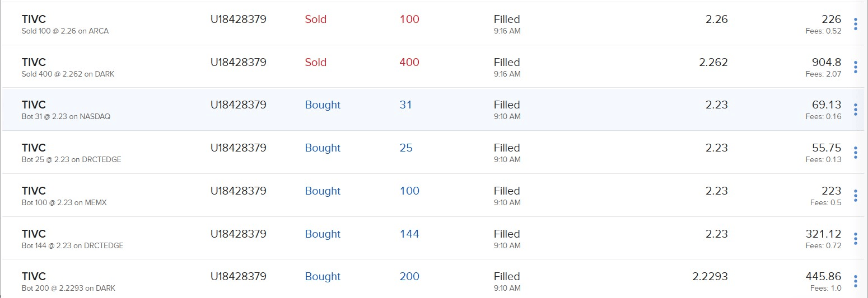This screenshot has height=298, width=868.
Task: Click the Filled status of Bot 25 trade
Action: (507, 148)
